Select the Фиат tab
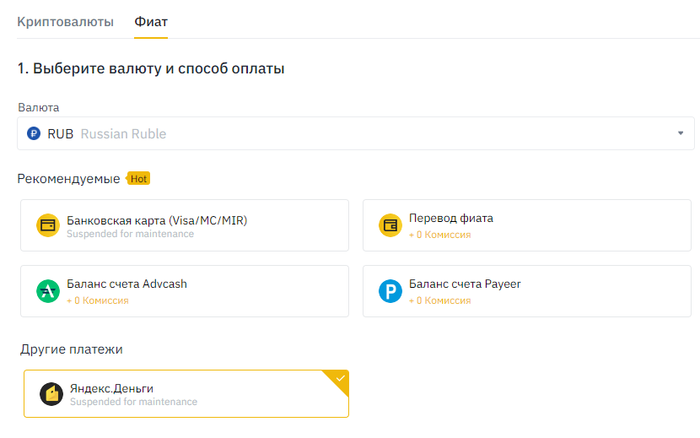This screenshot has width=700, height=438. click(x=151, y=21)
